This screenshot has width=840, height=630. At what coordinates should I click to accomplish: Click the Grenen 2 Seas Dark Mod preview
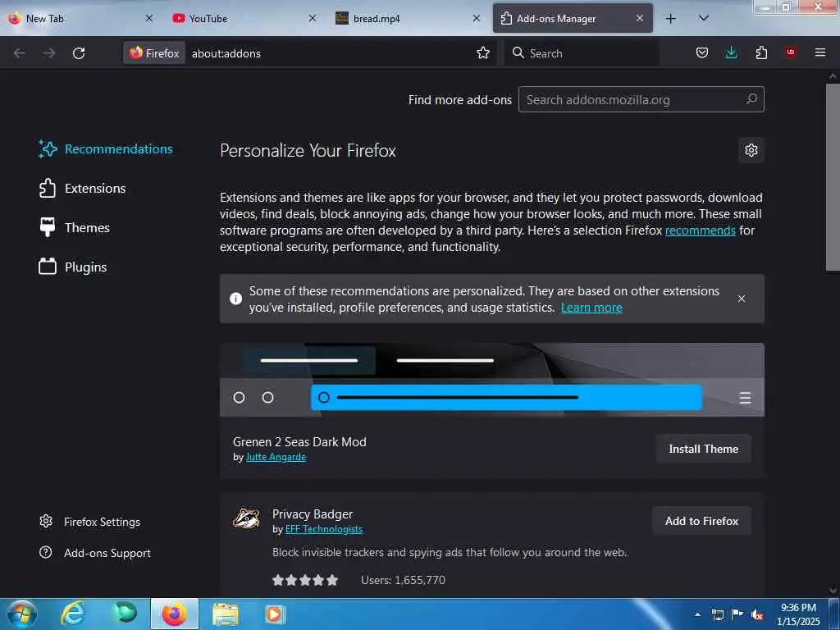[x=492, y=380]
